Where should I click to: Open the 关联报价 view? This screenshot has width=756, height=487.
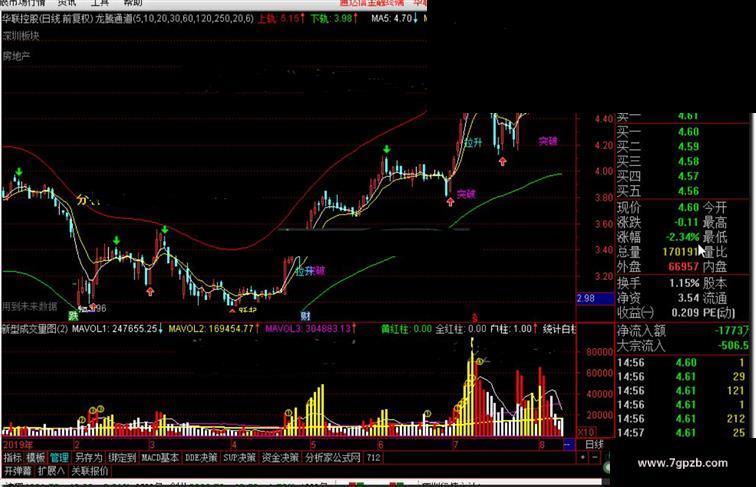click(x=90, y=471)
